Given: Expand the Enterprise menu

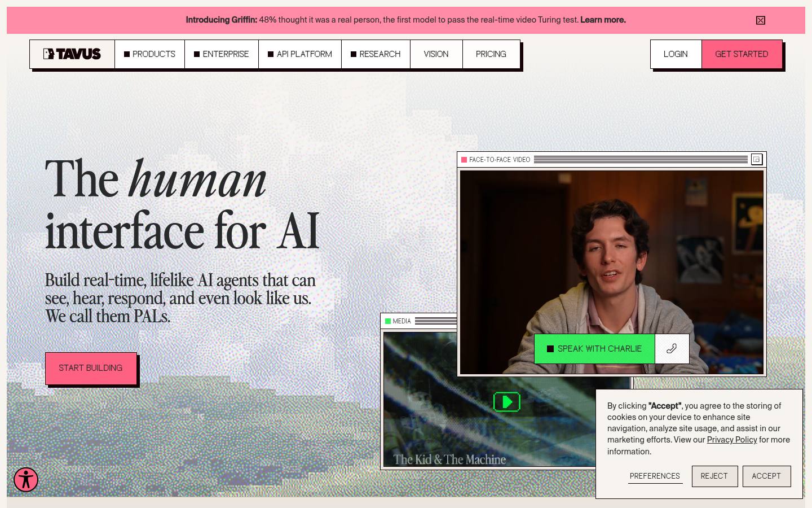Looking at the screenshot, I should pos(222,54).
